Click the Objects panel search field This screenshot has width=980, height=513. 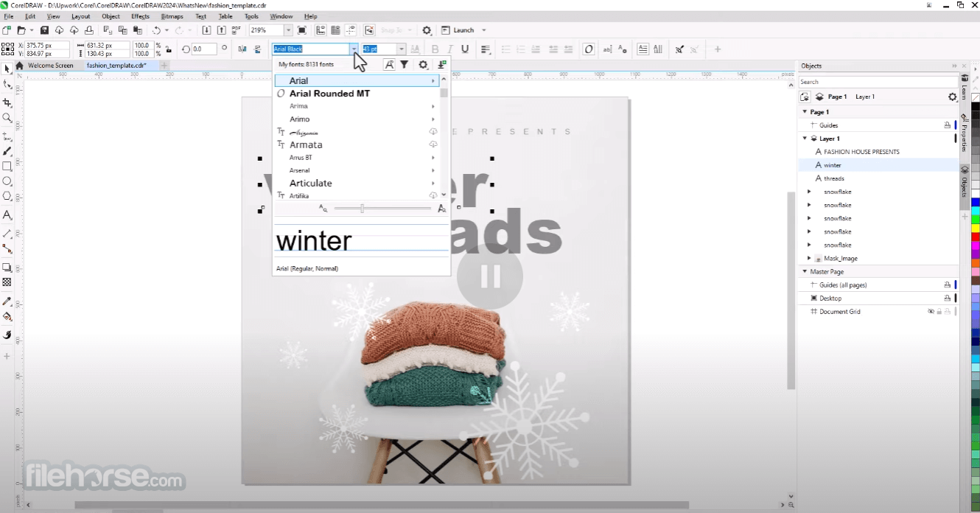click(878, 82)
